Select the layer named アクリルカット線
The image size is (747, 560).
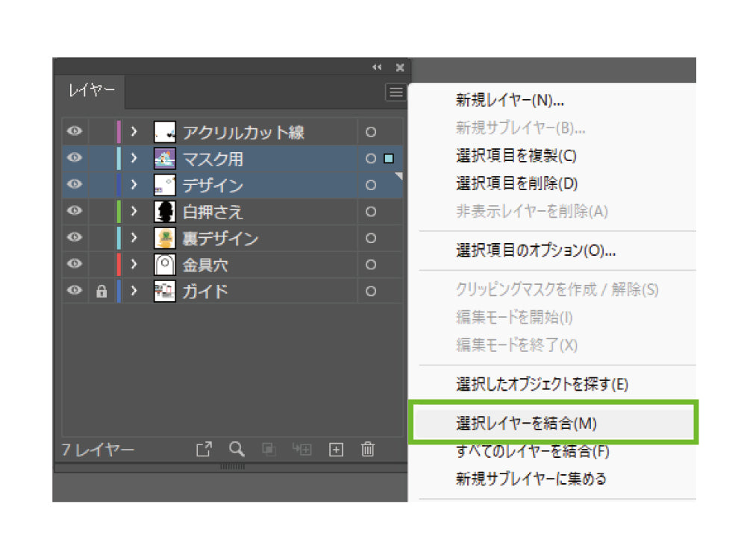pos(243,133)
